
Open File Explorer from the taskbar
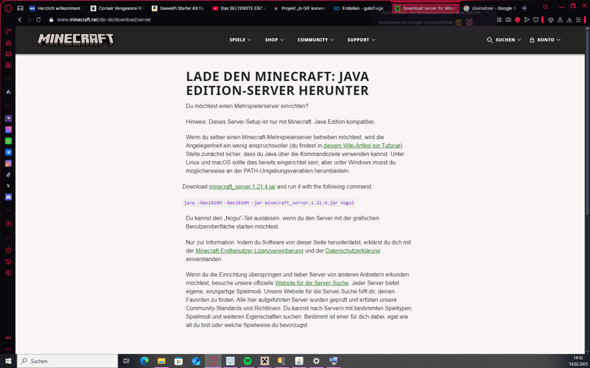point(161,361)
